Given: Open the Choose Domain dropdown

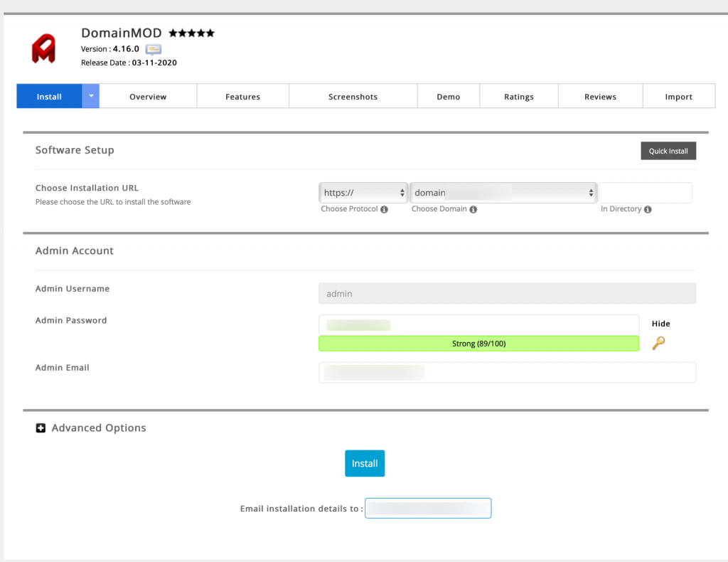Looking at the screenshot, I should point(503,193).
